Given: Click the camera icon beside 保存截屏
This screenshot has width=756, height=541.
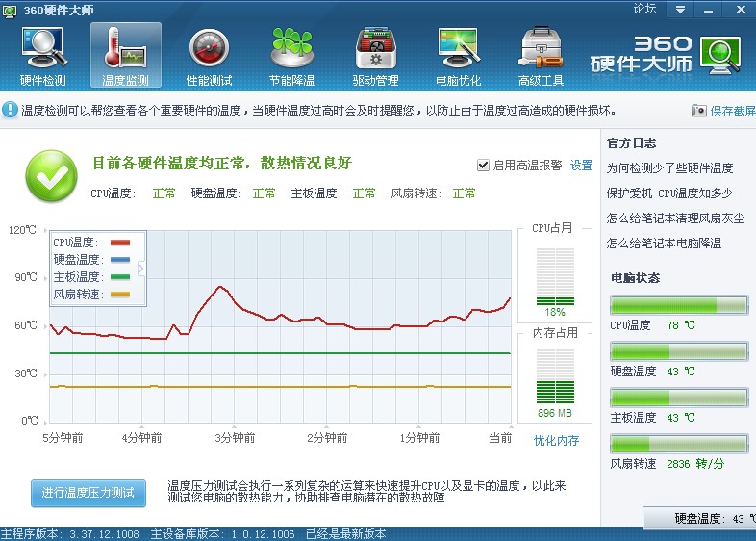Looking at the screenshot, I should pyautogui.click(x=698, y=111).
